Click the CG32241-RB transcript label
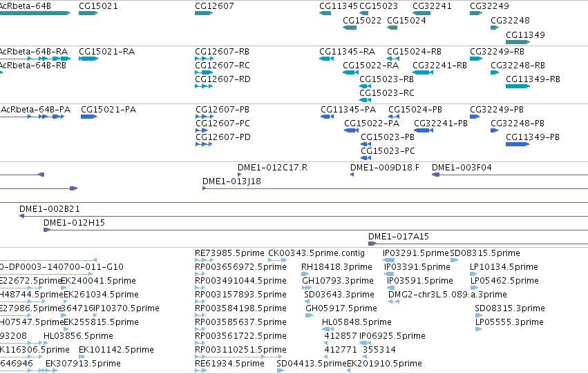The height and width of the screenshot is (374, 588). [439, 65]
